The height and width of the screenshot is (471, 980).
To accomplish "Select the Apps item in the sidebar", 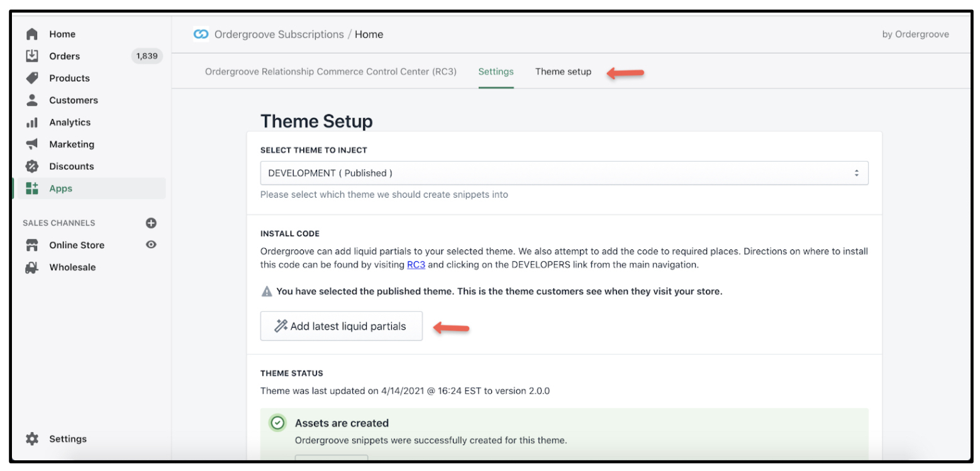I will tap(60, 188).
